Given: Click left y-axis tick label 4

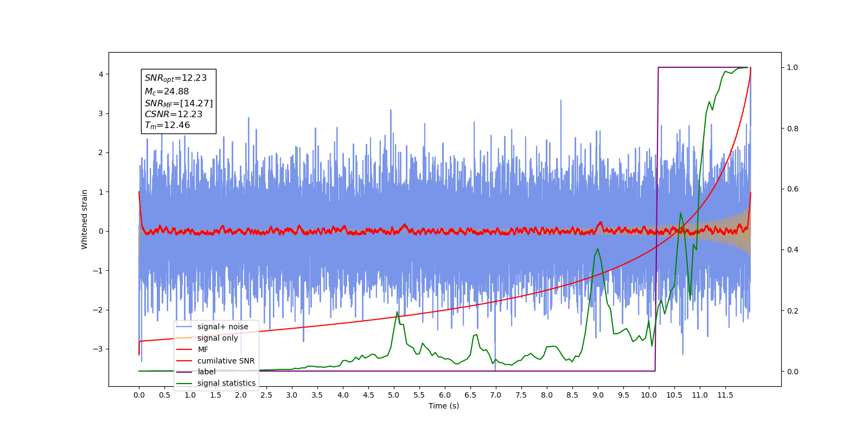Looking at the screenshot, I should (101, 74).
